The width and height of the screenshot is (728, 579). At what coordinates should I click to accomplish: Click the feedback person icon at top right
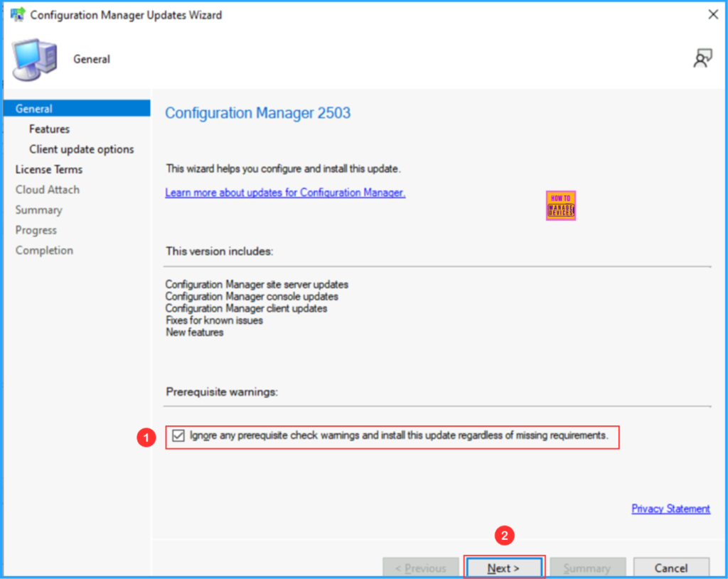pyautogui.click(x=702, y=58)
